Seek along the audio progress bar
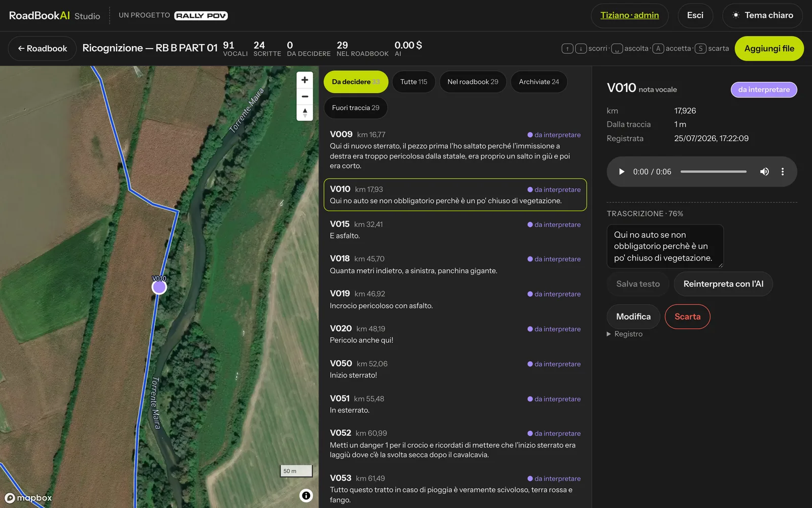This screenshot has width=812, height=508. point(714,172)
